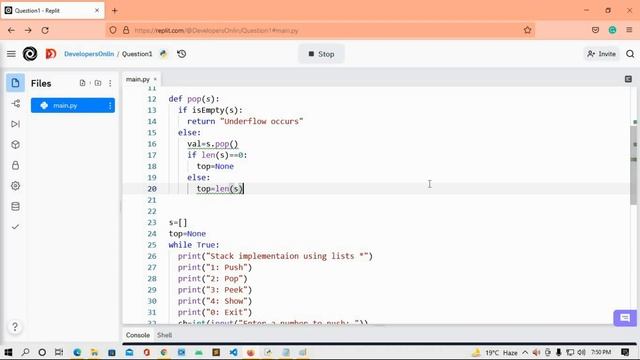Switch to the main.py editor tab
Image resolution: width=640 pixels, height=360 pixels.
coord(138,79)
